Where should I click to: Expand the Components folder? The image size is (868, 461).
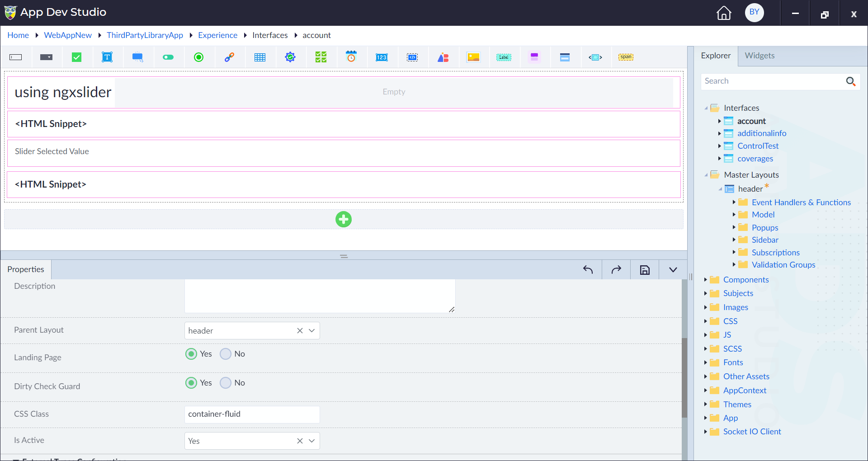tap(705, 280)
